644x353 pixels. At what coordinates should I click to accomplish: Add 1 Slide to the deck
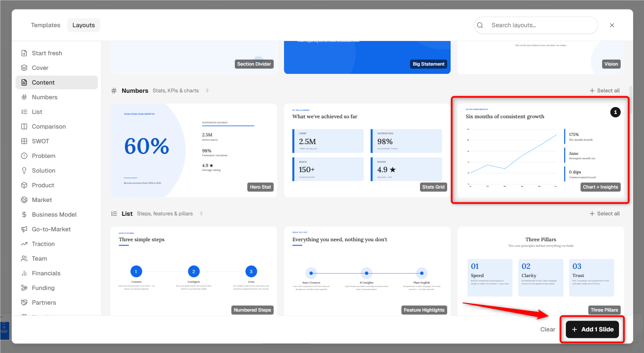click(x=593, y=329)
